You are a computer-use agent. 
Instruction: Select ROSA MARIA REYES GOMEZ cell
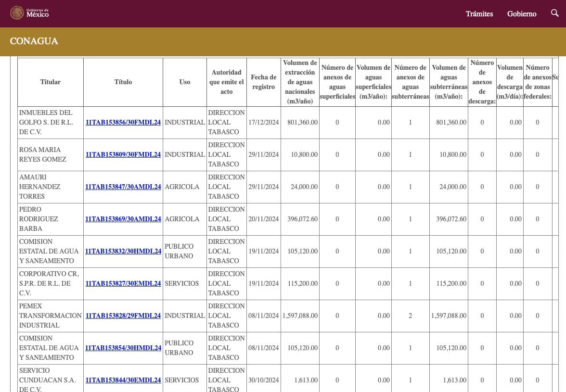click(51, 154)
